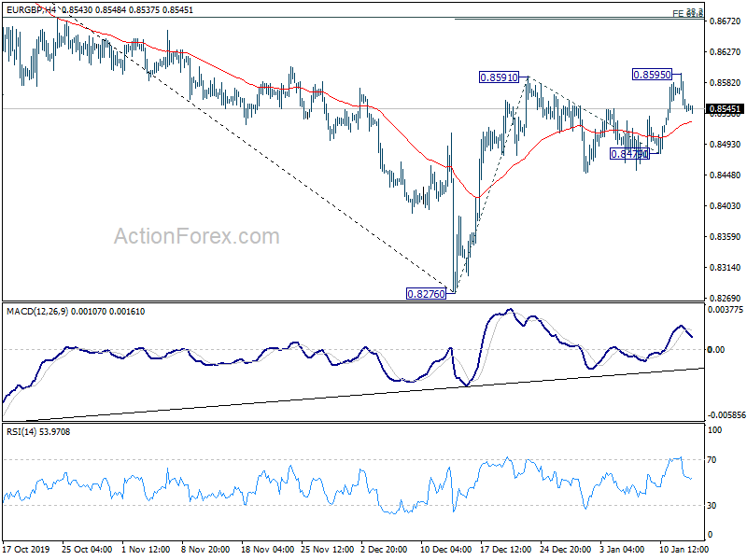This screenshot has width=747, height=560.
Task: Click the 0.85820 price axis value
Action: [x=726, y=82]
